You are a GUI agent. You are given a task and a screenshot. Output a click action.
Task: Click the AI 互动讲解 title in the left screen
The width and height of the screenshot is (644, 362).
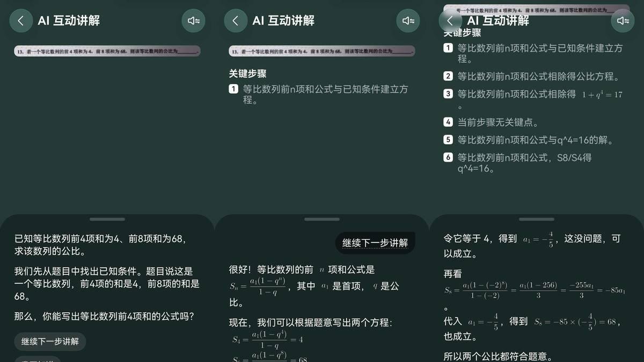69,21
